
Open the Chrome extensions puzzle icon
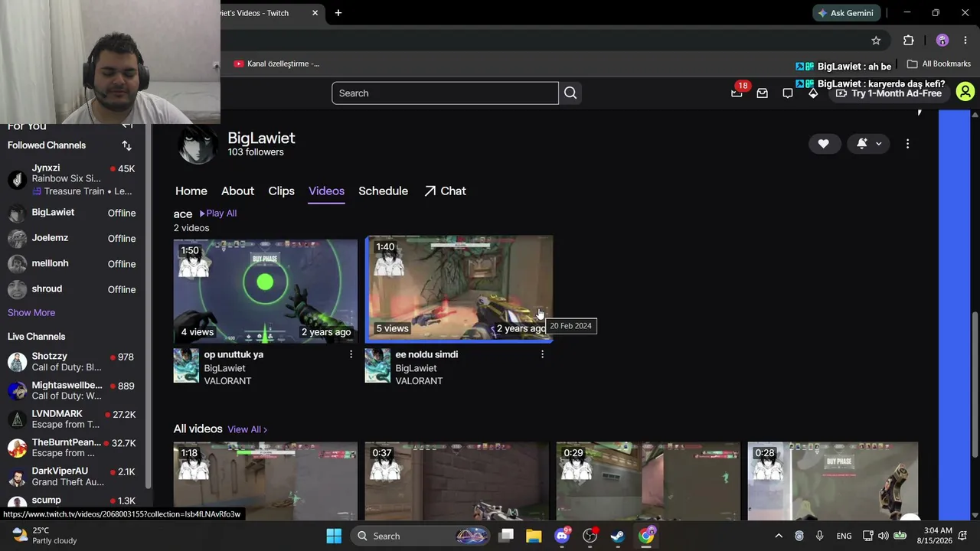(x=909, y=41)
